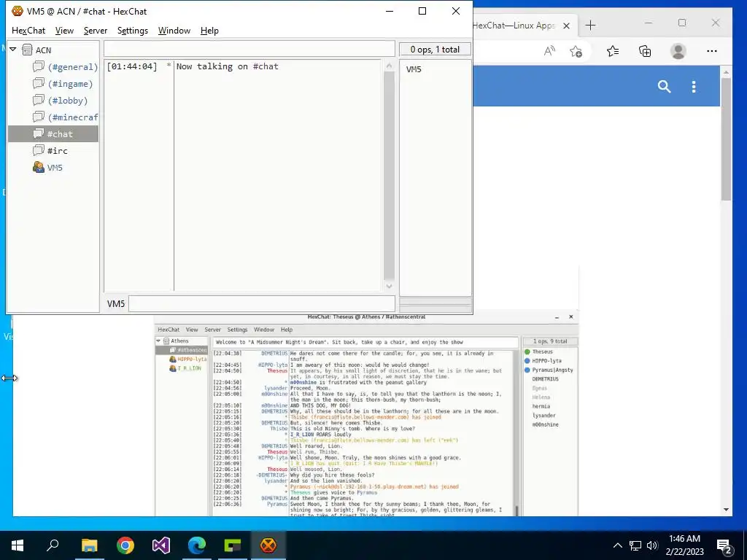747x560 pixels.
Task: Click the HexChat title bar app icon
Action: click(18, 11)
